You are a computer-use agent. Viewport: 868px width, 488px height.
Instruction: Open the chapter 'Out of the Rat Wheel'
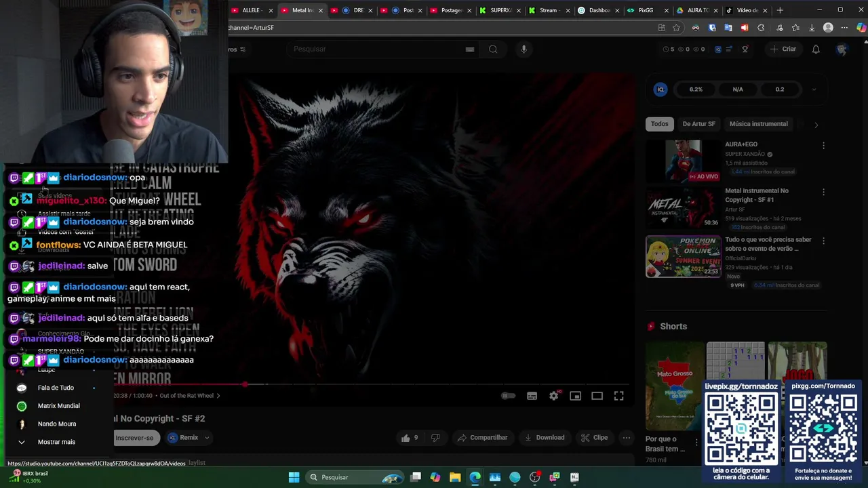(x=190, y=396)
